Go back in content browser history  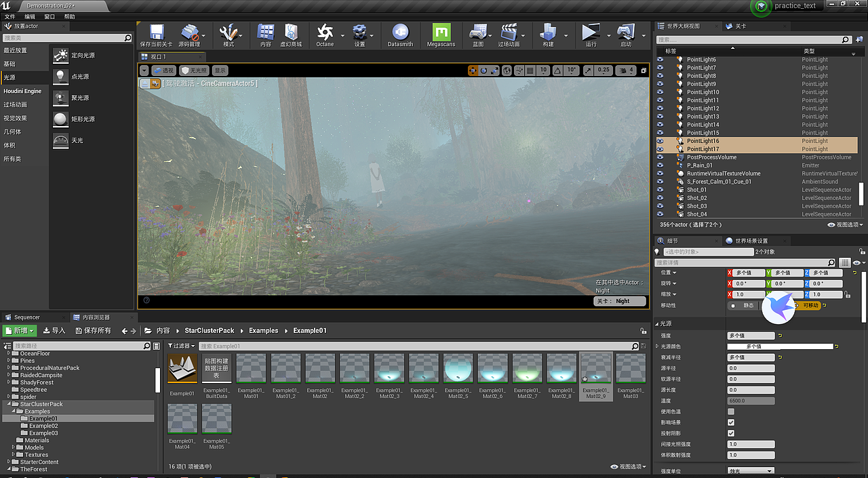coord(125,331)
